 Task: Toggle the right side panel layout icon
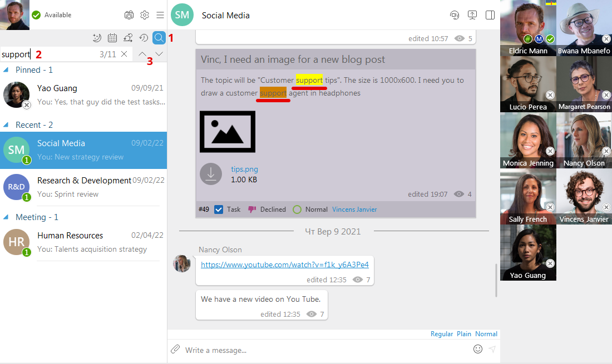point(490,15)
